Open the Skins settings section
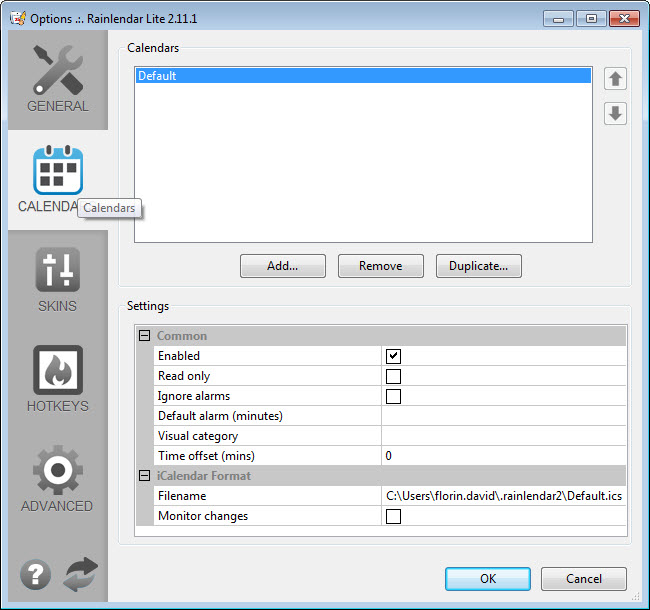 [58, 270]
